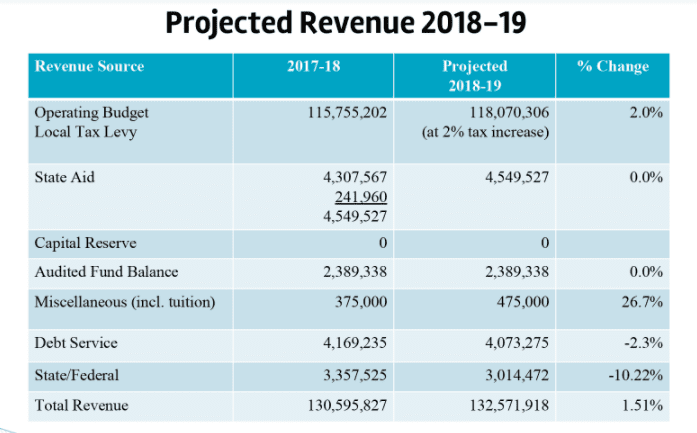This screenshot has width=697, height=433.
Task: Click the value '375,000'
Action: 361,302
